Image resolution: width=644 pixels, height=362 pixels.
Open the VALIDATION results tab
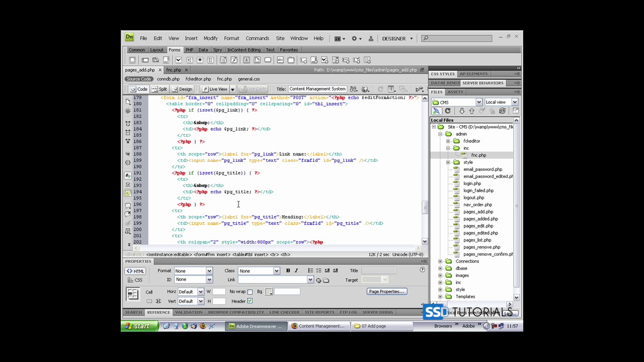[x=189, y=312]
